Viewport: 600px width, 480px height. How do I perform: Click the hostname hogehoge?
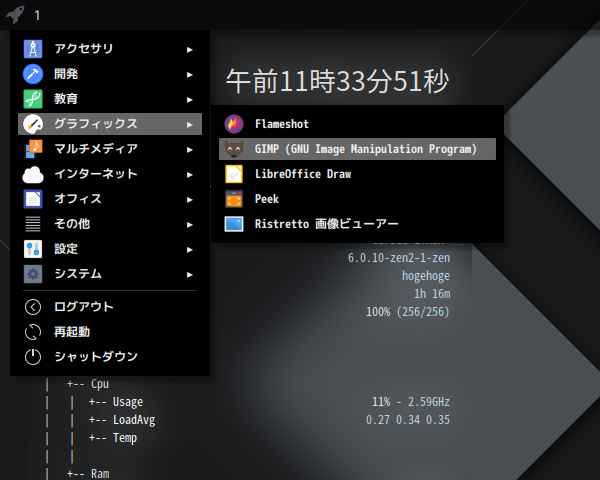tap(426, 276)
